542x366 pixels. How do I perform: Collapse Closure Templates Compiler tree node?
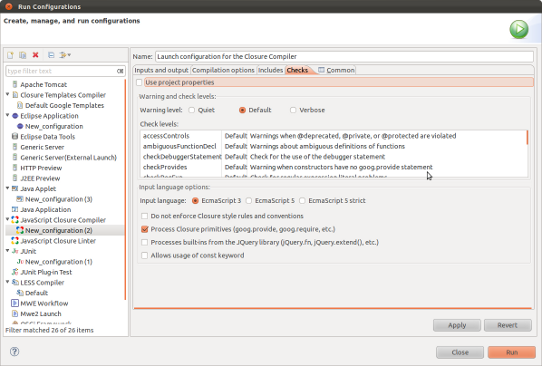[x=8, y=94]
